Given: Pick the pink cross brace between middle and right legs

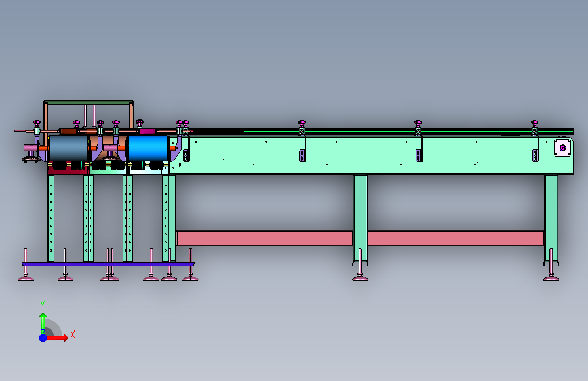Looking at the screenshot, I should point(456,238).
